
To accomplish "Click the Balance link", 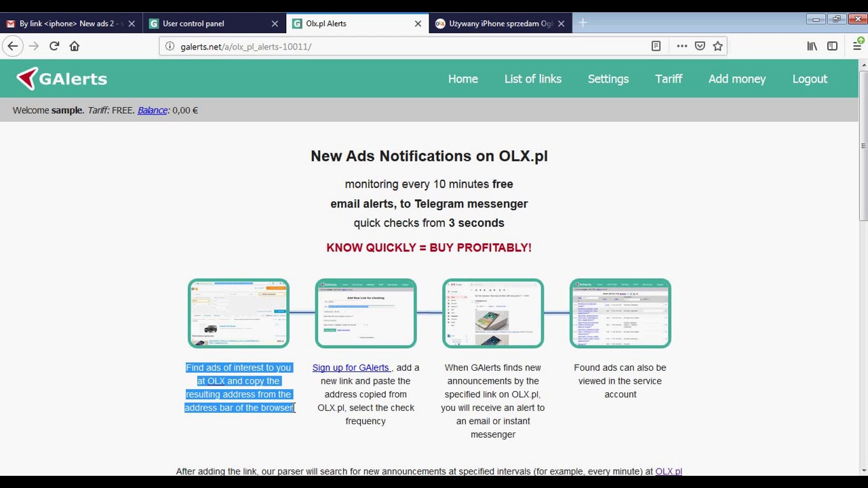I will [153, 110].
